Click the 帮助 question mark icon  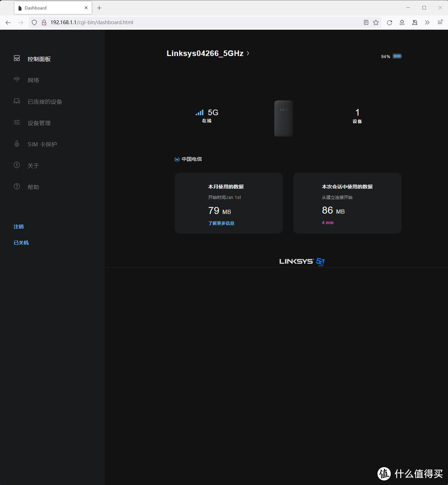pos(17,187)
